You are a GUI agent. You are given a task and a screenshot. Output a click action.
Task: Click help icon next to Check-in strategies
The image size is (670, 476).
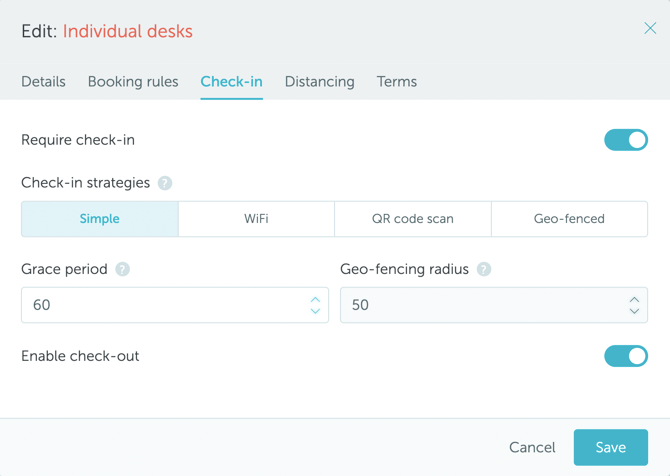[165, 183]
